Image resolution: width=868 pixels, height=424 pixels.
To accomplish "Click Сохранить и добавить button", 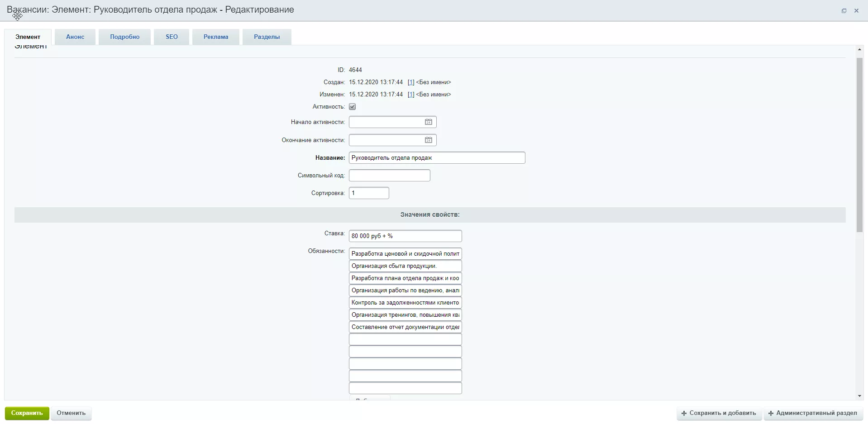I will [x=719, y=413].
